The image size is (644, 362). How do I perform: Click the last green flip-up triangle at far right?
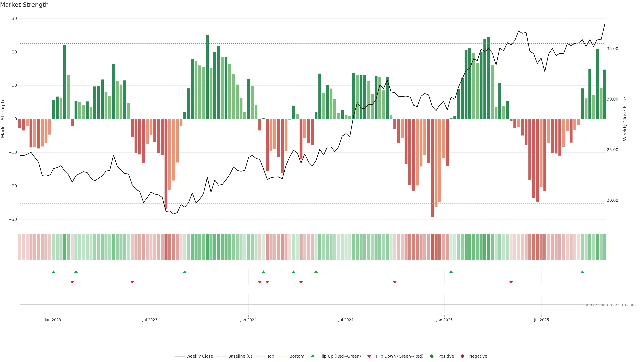pos(582,272)
